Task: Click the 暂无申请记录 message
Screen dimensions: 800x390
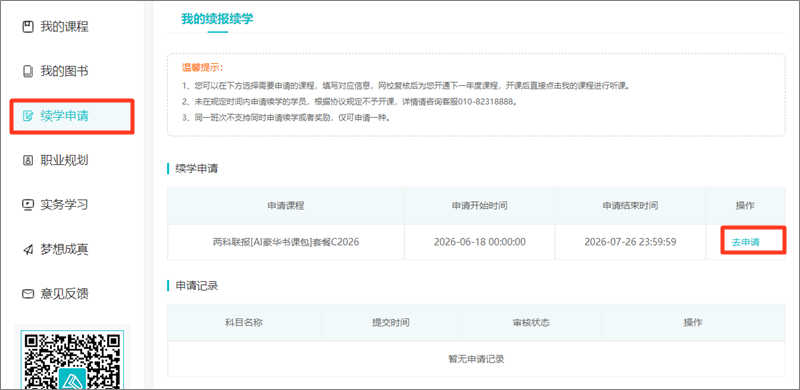Action: point(476,359)
